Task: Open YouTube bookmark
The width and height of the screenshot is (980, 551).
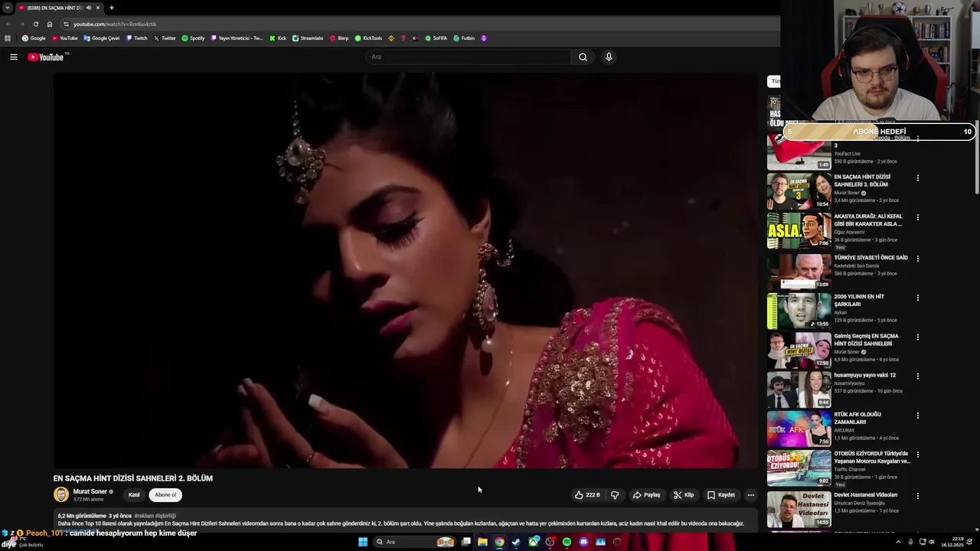Action: click(x=65, y=38)
